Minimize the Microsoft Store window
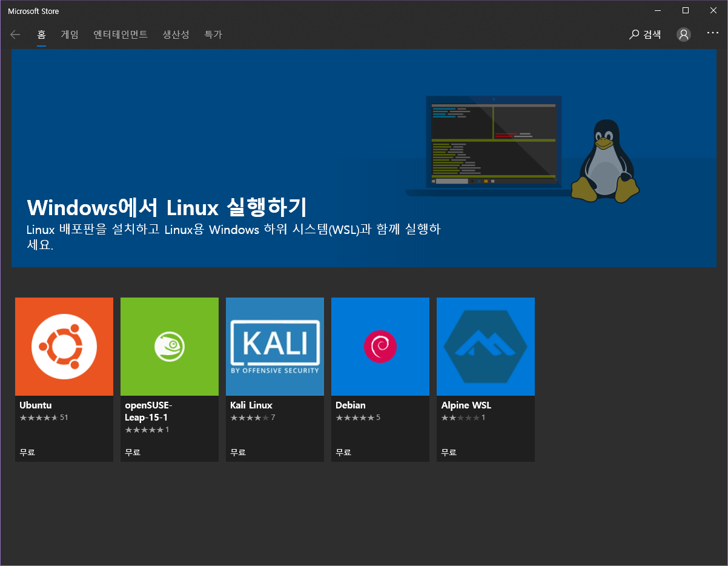The width and height of the screenshot is (728, 566). point(658,10)
